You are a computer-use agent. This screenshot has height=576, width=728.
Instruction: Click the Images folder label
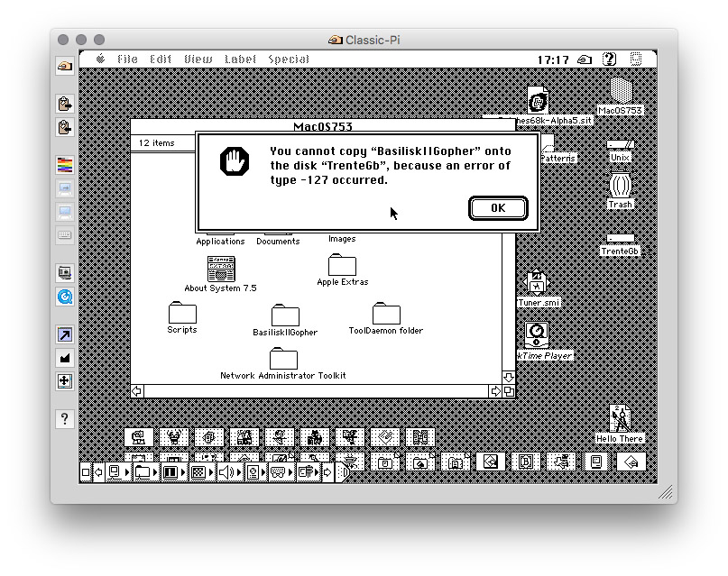[342, 239]
